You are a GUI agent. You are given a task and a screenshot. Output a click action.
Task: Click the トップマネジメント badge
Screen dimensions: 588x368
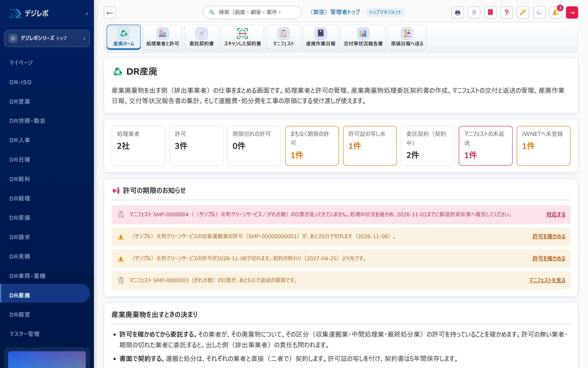point(385,12)
